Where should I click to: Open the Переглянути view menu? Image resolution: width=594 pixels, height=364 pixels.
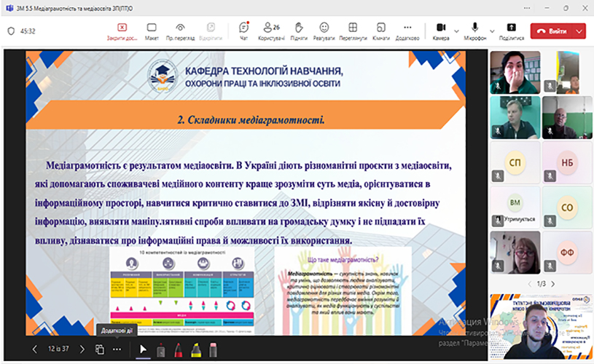point(353,31)
